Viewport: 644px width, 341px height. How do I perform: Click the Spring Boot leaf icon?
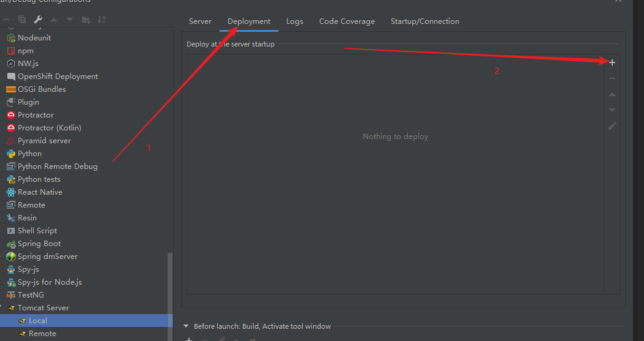(x=11, y=244)
